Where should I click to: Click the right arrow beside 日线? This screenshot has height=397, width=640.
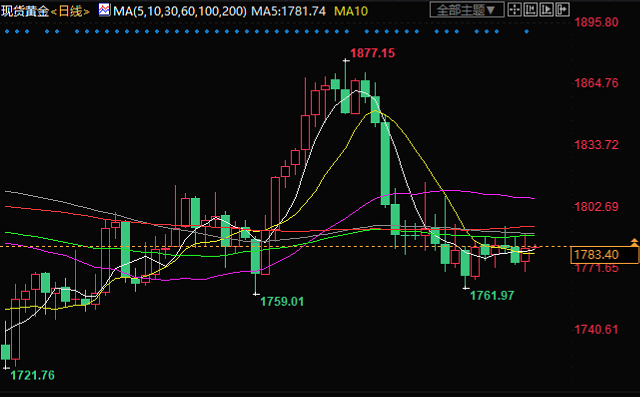(86, 11)
